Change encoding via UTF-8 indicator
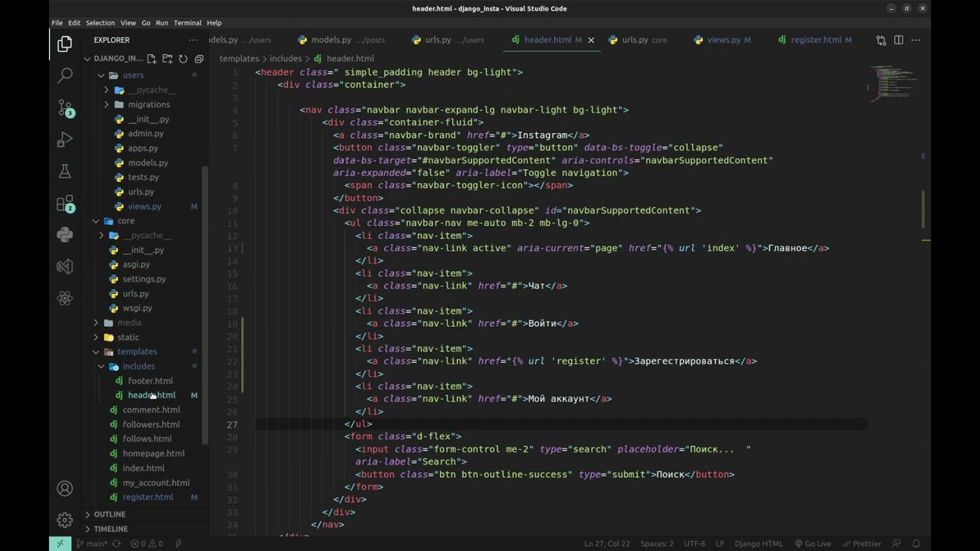Image resolution: width=980 pixels, height=551 pixels. coord(694,543)
